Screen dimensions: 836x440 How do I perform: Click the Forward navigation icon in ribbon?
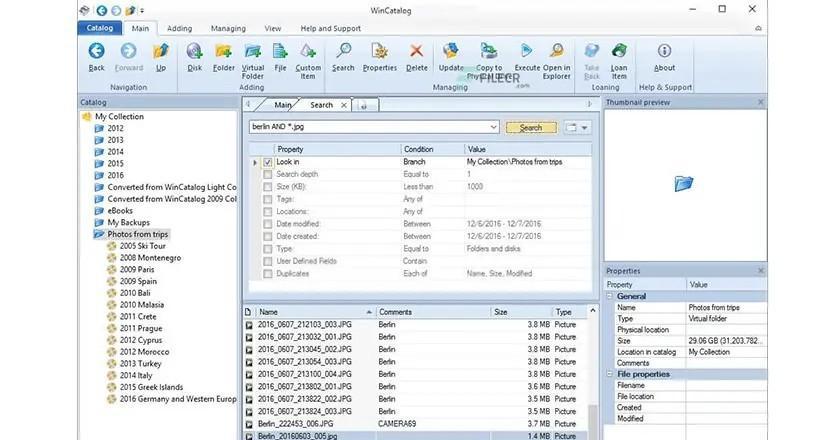[128, 51]
